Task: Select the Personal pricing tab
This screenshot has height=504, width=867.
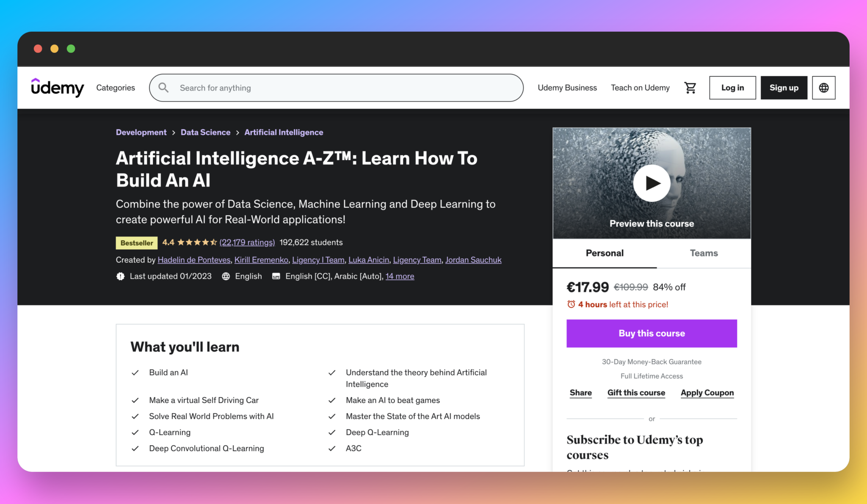Action: 605,253
